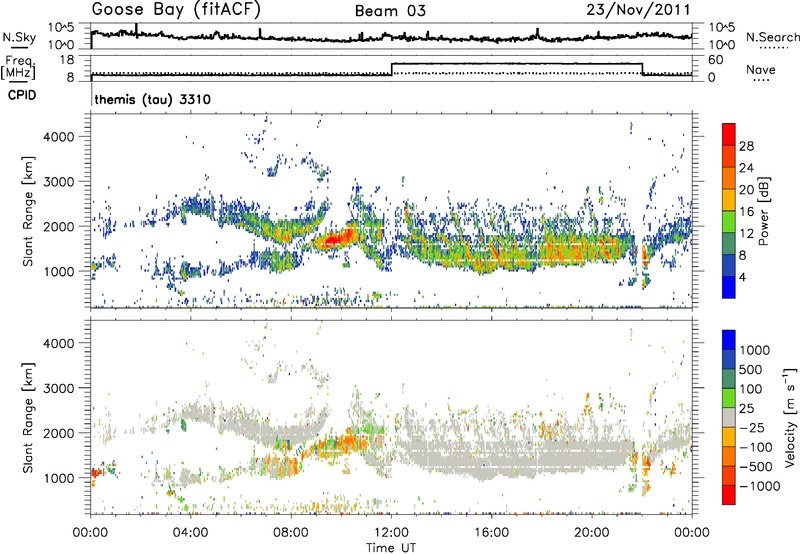
Task: Pick the red bottom segment of Velocity colorbar
Action: [729, 495]
